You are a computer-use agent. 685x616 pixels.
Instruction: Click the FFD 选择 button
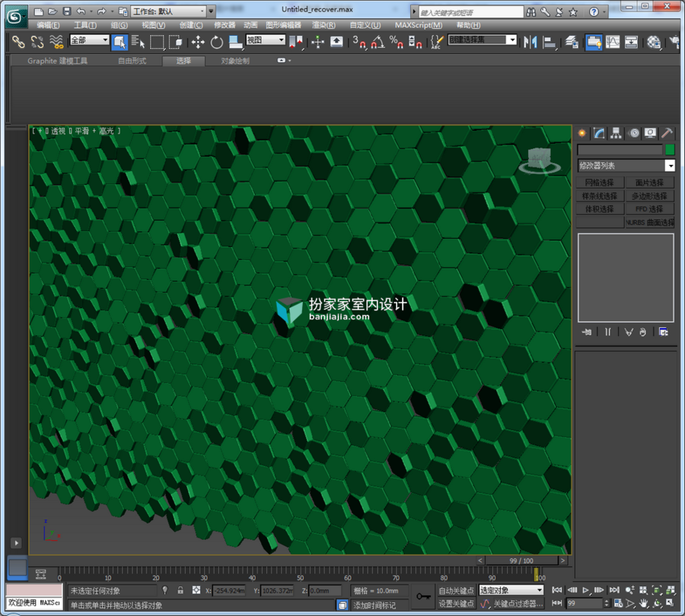[650, 209]
